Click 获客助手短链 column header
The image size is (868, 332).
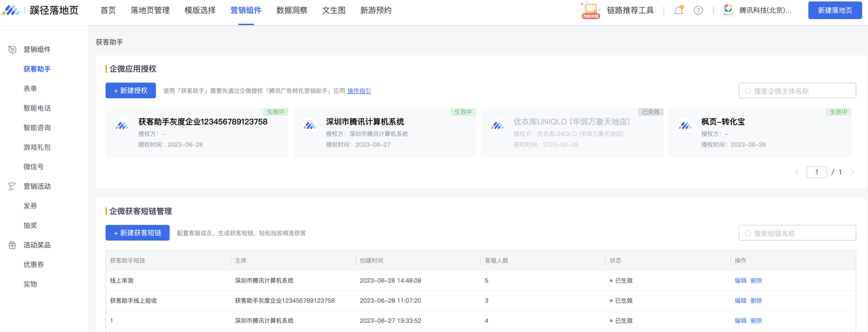(127, 260)
